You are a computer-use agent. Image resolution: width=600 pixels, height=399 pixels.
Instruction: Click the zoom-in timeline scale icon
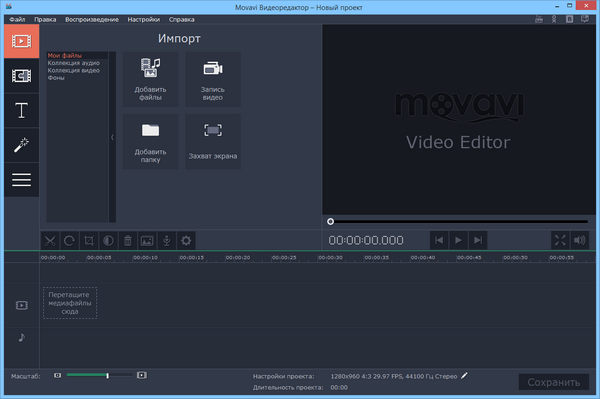pyautogui.click(x=142, y=375)
